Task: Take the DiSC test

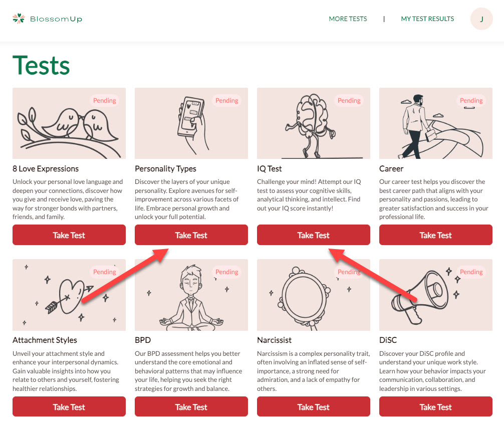Action: tap(435, 407)
